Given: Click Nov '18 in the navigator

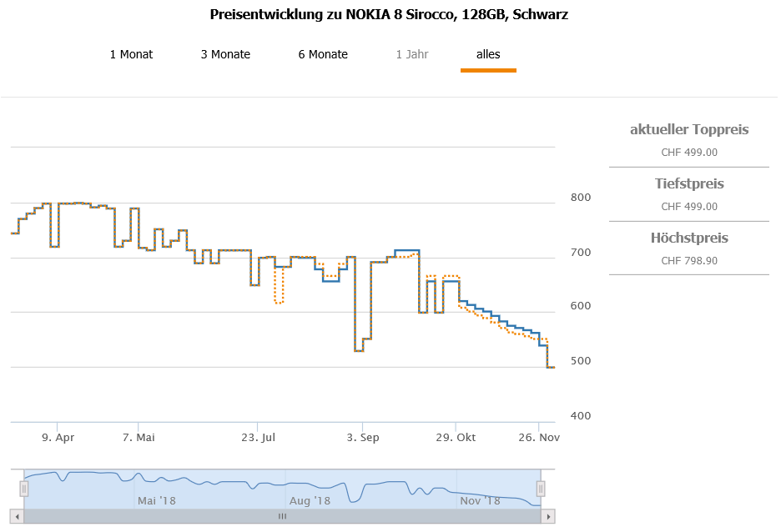Looking at the screenshot, I should tap(480, 500).
